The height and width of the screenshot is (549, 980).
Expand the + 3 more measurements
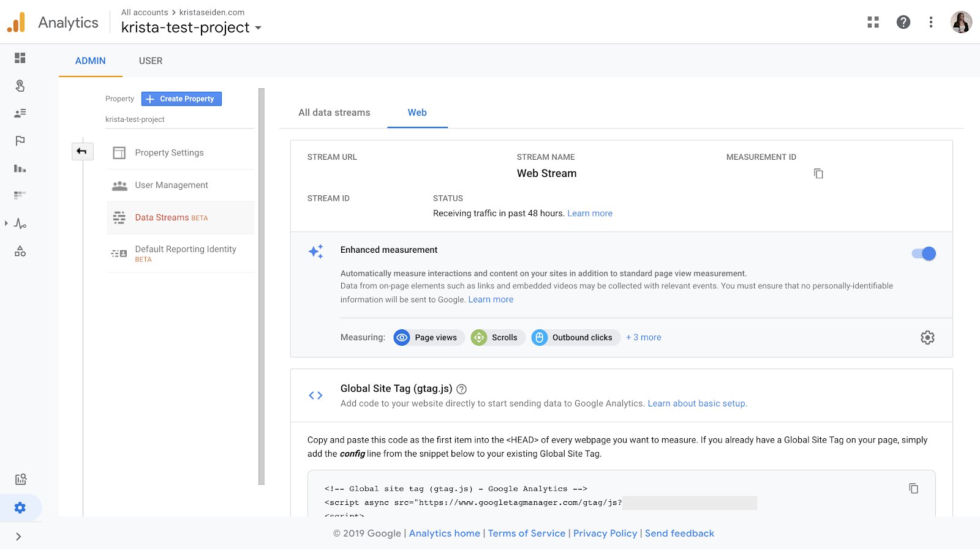coord(644,338)
